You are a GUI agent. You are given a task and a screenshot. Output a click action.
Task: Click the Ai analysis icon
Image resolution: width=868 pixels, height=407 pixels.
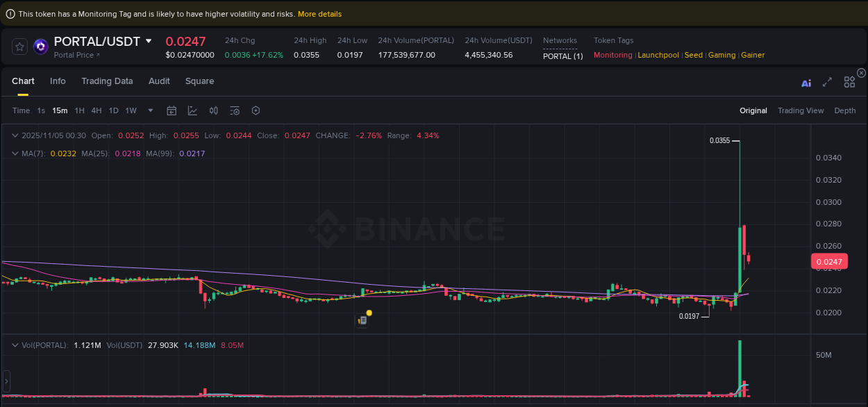[806, 82]
